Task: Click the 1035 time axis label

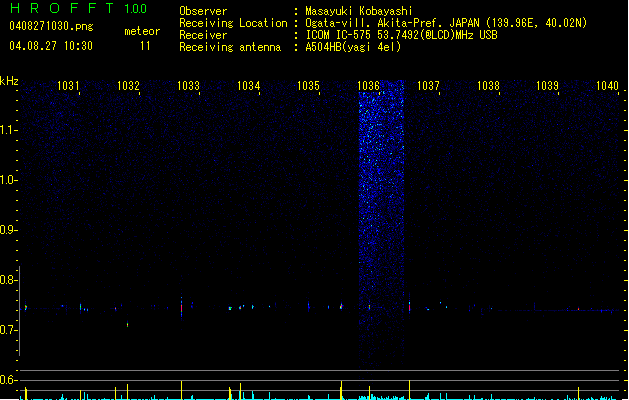Action: point(308,86)
